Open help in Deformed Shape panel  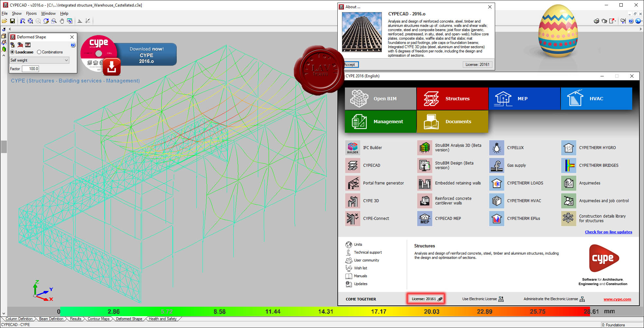click(73, 45)
